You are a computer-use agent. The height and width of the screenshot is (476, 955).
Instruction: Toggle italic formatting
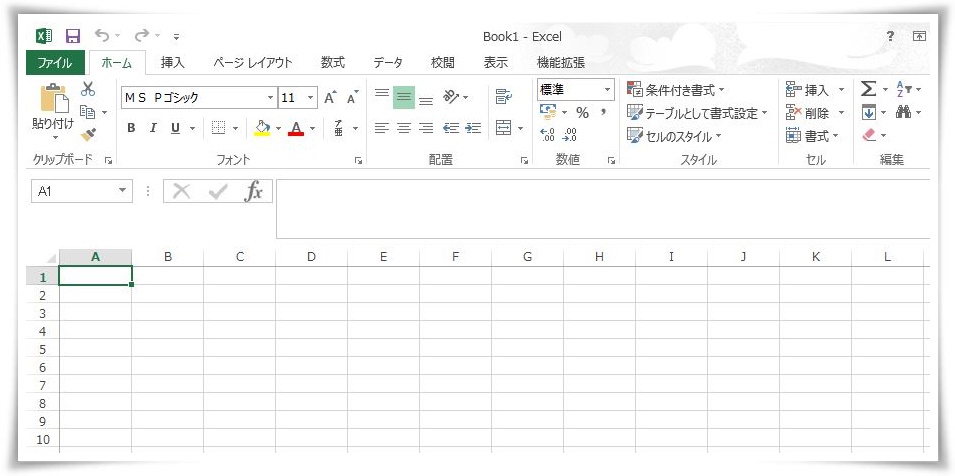click(153, 128)
